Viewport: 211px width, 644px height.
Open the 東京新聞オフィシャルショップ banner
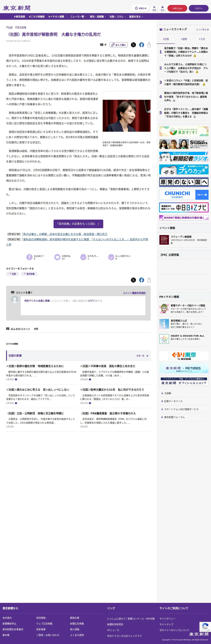pyautogui.click(x=184, y=381)
